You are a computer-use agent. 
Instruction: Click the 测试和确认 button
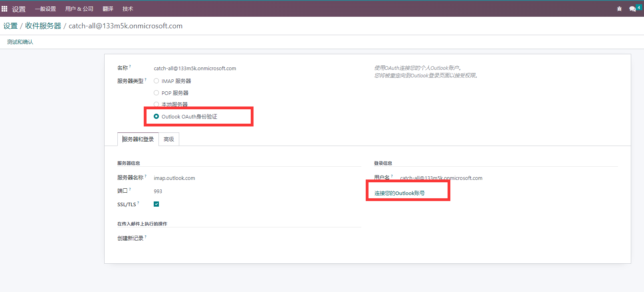pyautogui.click(x=20, y=42)
